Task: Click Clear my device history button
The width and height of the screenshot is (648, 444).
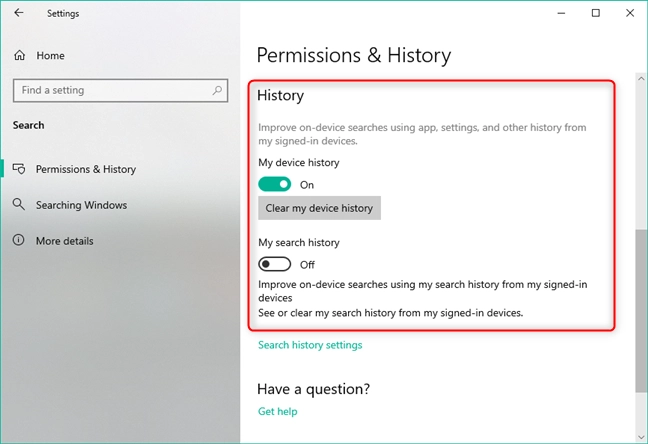Action: pos(319,208)
